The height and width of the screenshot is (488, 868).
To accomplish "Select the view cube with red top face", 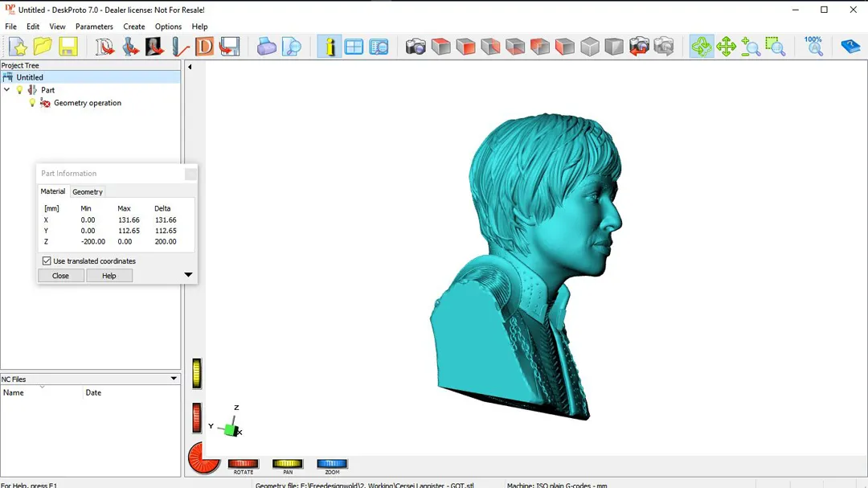I will coord(440,47).
